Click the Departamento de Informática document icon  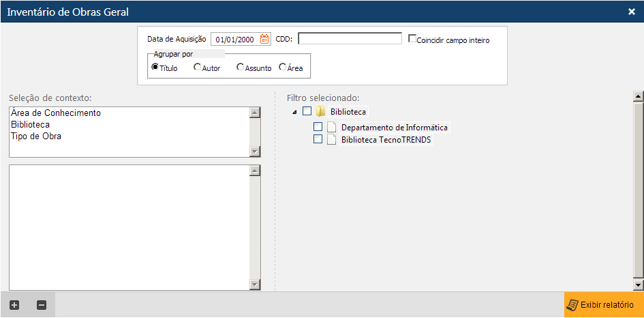[331, 127]
